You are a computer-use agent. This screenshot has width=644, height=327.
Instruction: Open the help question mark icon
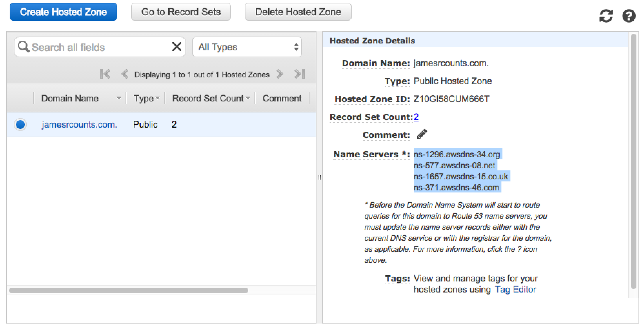629,16
